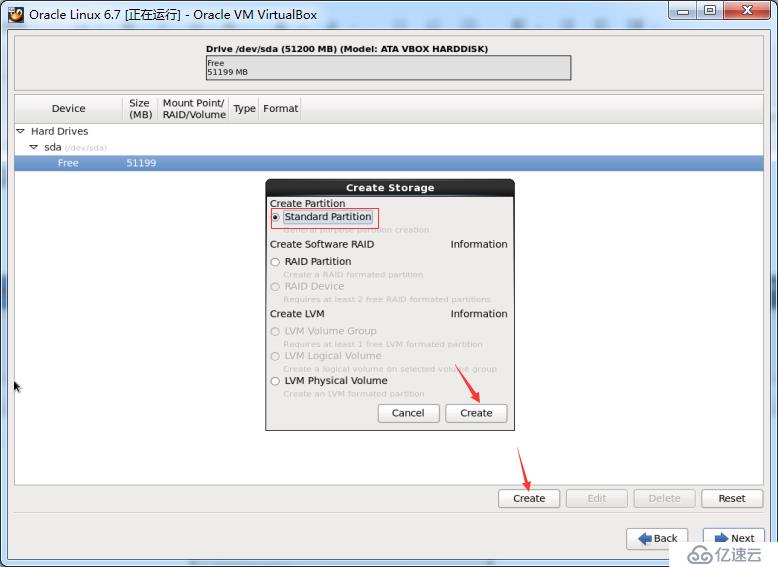Click the VirtualBox icon in title bar

coord(16,15)
